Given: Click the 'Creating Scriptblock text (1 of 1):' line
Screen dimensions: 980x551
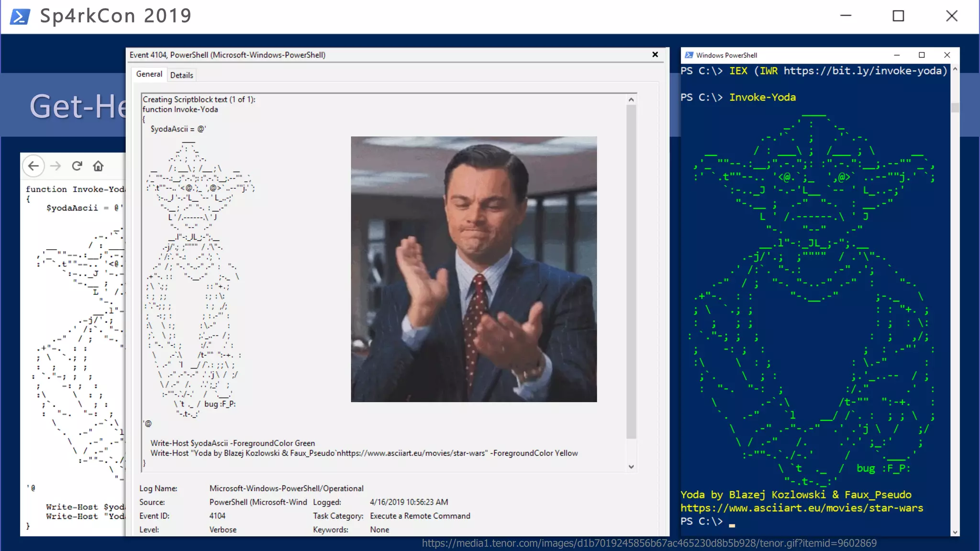Looking at the screenshot, I should 199,99.
